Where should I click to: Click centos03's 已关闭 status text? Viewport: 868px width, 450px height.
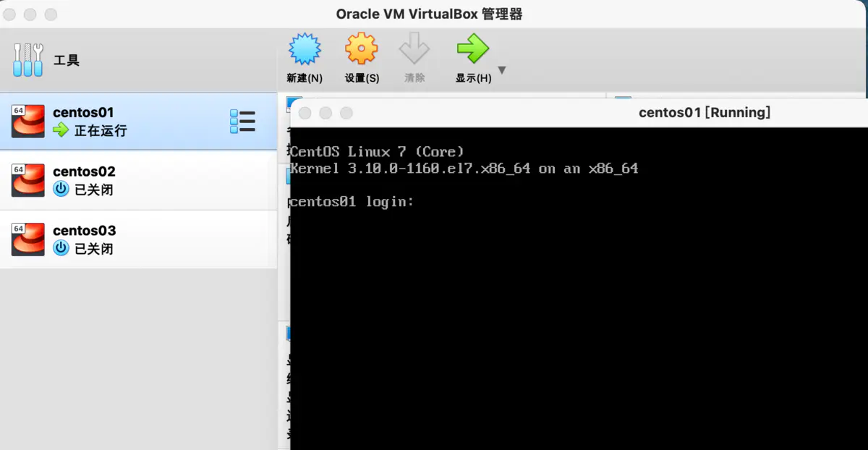tap(94, 250)
